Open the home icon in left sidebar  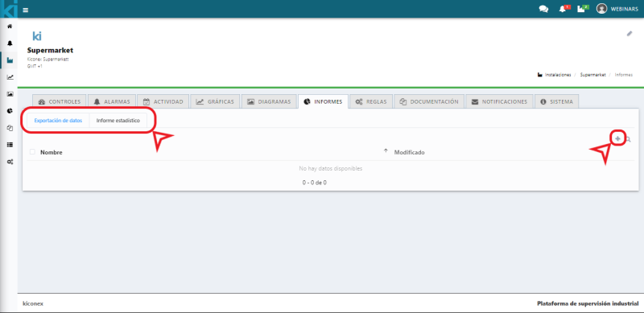click(x=10, y=27)
